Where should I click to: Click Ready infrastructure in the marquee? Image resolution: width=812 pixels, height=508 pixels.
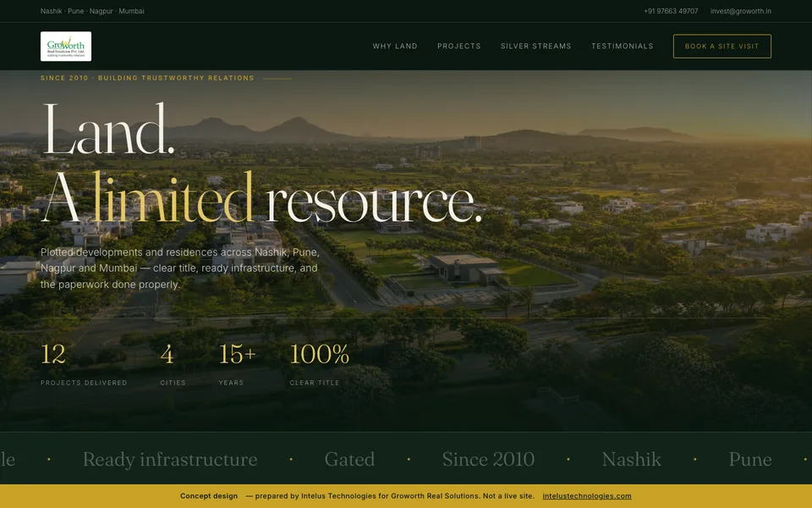(x=170, y=459)
